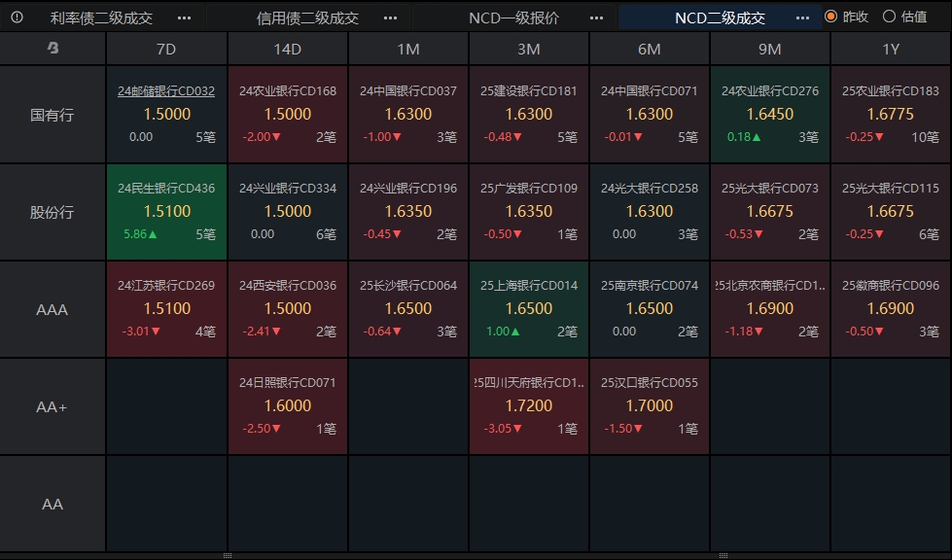The width and height of the screenshot is (952, 560).
Task: Click the info icon at top left
Action: (17, 17)
